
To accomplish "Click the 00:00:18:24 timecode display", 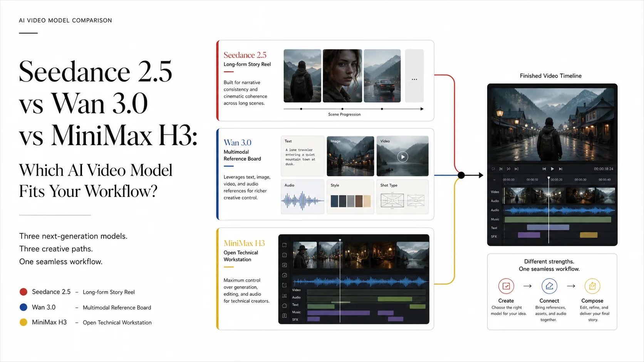I will click(604, 169).
